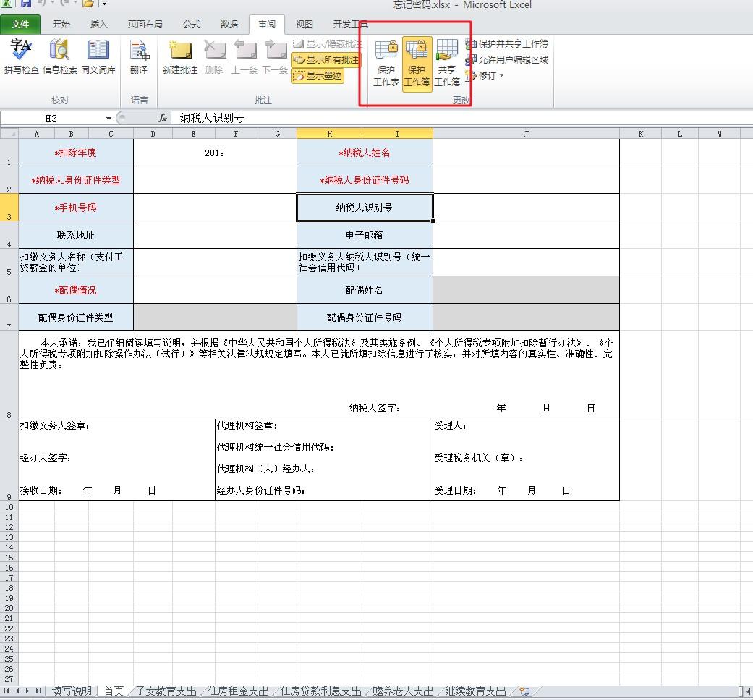Open the 继续教育支出 sheet tab
Image resolution: width=753 pixels, height=700 pixels.
coord(475,691)
